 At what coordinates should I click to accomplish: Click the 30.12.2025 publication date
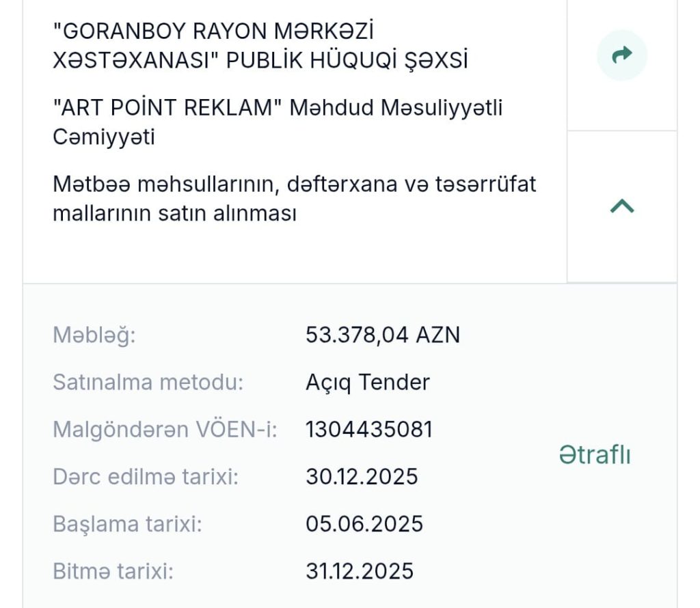pos(362,476)
